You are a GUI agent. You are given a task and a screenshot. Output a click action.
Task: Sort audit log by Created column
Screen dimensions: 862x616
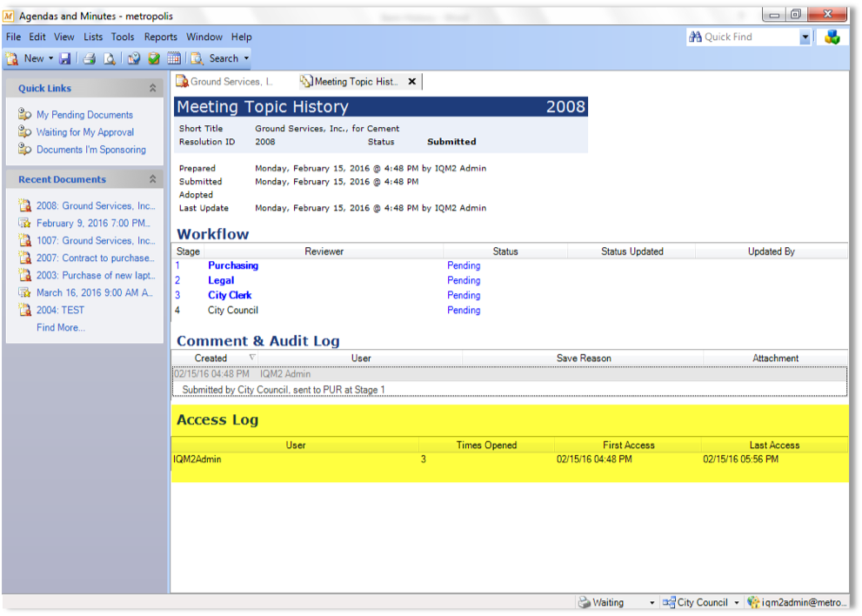(x=215, y=358)
